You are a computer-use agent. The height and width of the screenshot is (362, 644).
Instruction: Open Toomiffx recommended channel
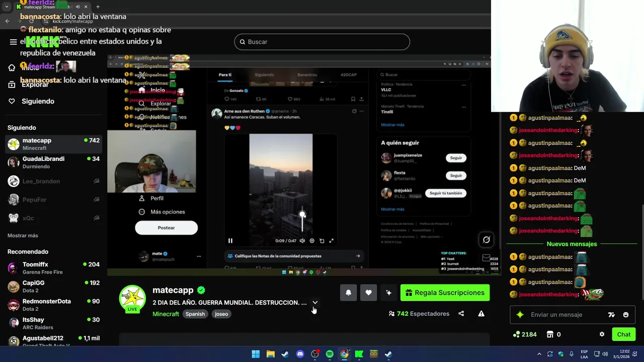pos(54,268)
